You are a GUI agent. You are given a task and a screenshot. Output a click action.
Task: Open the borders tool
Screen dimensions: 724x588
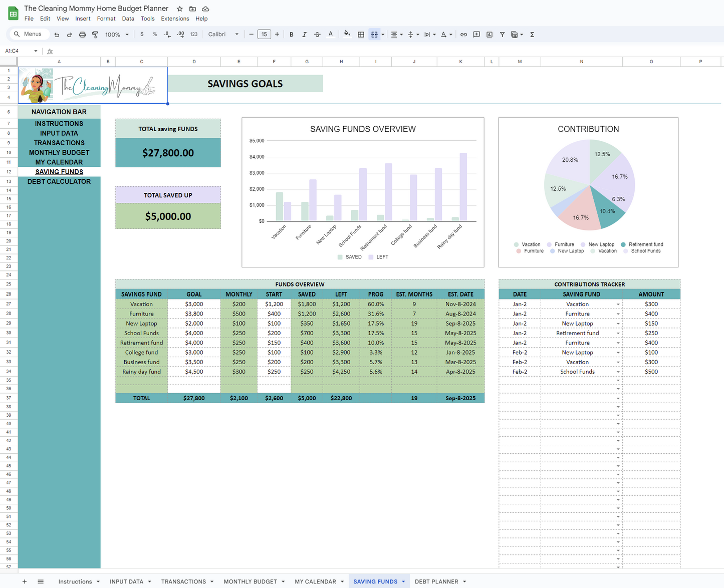coord(361,35)
